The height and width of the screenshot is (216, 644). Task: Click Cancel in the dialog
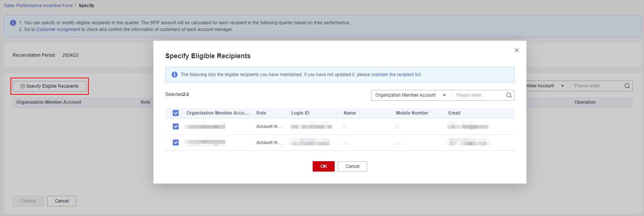pyautogui.click(x=352, y=166)
